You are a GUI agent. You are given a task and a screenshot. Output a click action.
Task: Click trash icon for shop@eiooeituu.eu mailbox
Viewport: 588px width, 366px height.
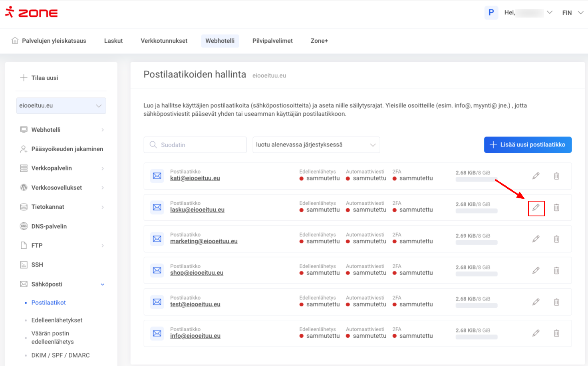[x=556, y=271]
